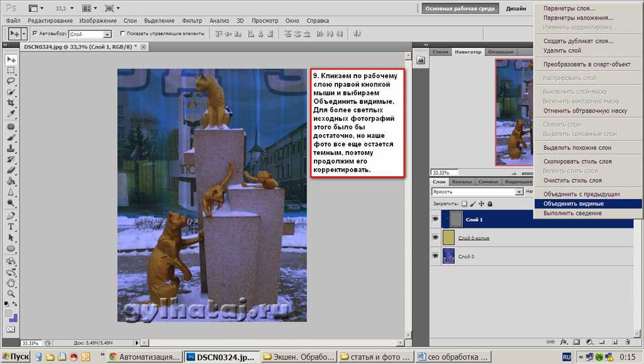Hide the Слой 1 layer eye
This screenshot has height=364, width=644.
[x=435, y=219]
